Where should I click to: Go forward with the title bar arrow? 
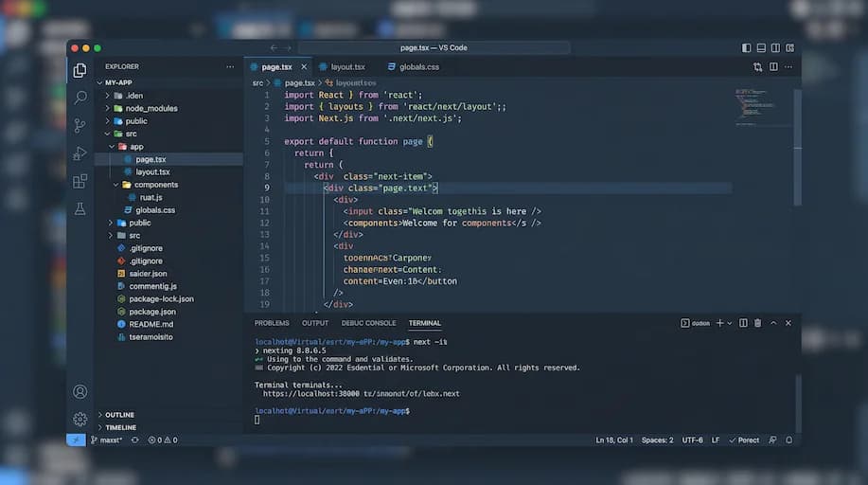[288, 48]
